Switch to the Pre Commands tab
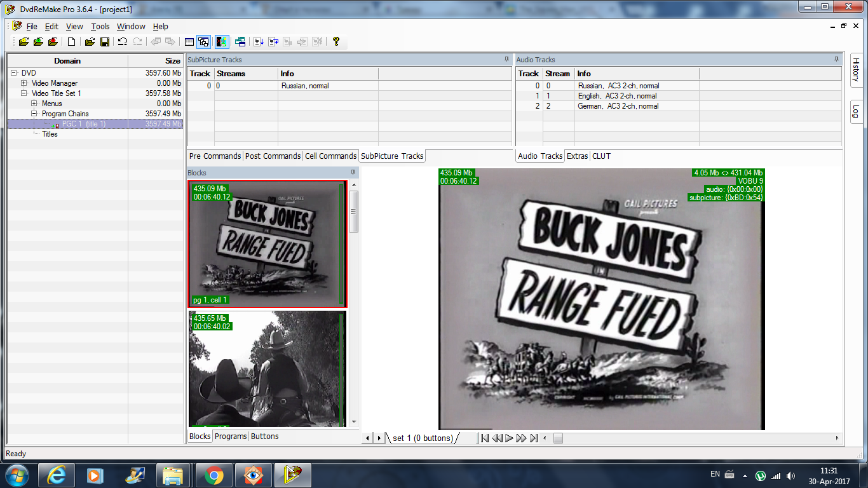This screenshot has width=868, height=488. pyautogui.click(x=215, y=156)
